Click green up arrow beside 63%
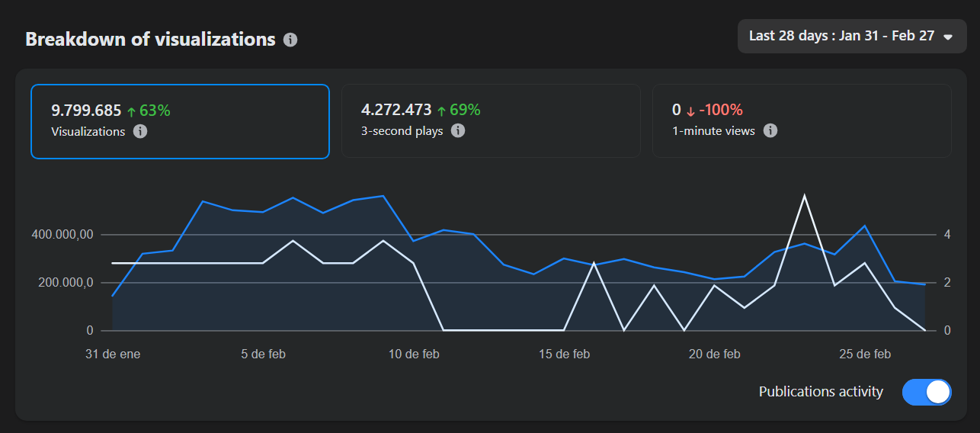Viewport: 980px width, 433px height. [131, 111]
